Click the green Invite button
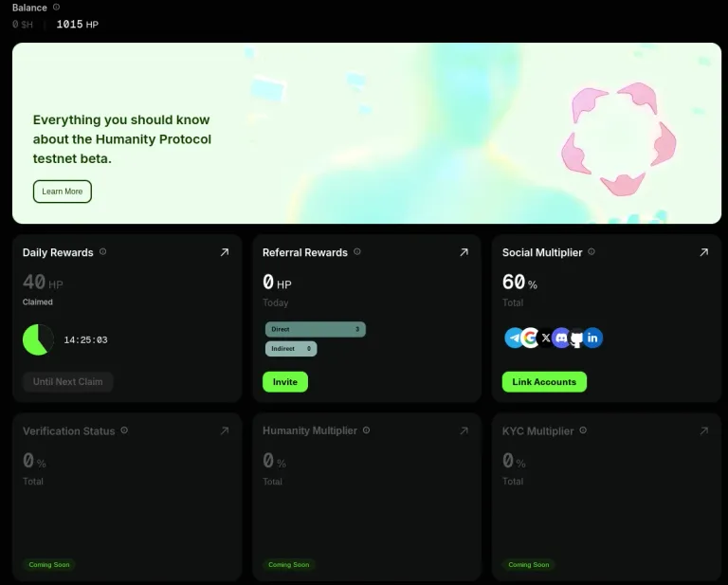728x585 pixels. [285, 382]
